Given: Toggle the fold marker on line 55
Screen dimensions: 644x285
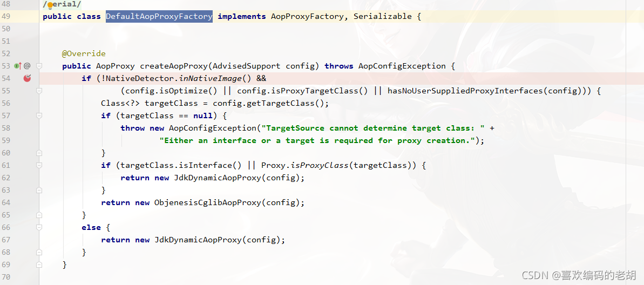Looking at the screenshot, I should coord(39,90).
